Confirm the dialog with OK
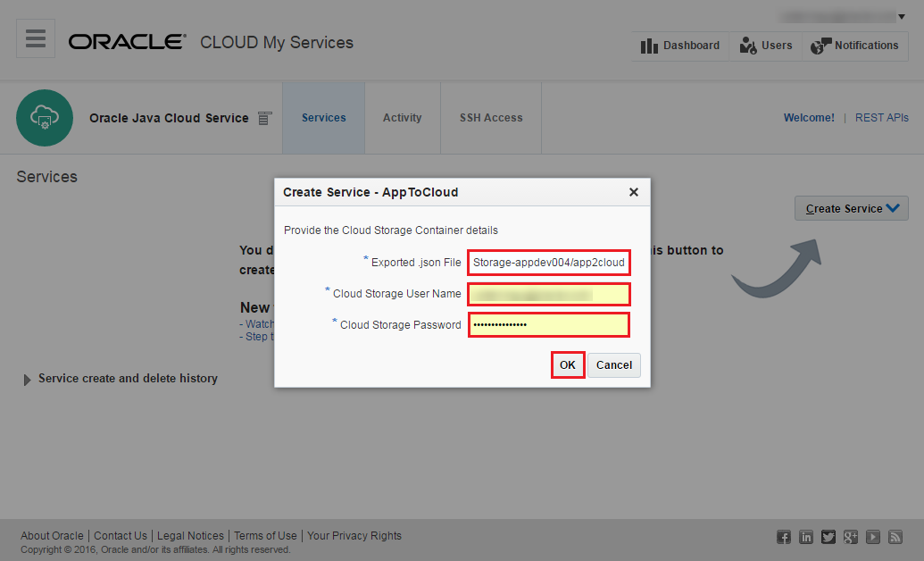Screen dimensions: 924x561 point(568,365)
